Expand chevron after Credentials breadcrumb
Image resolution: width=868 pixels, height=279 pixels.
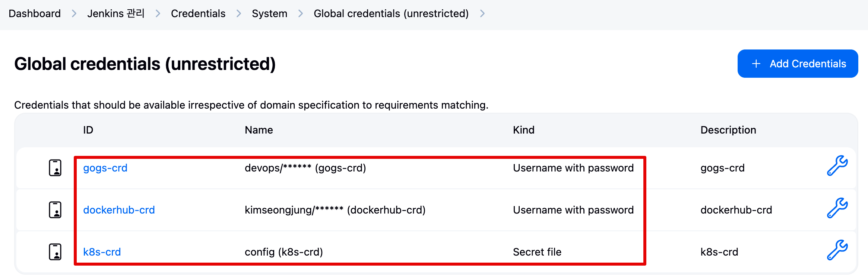[x=239, y=14]
